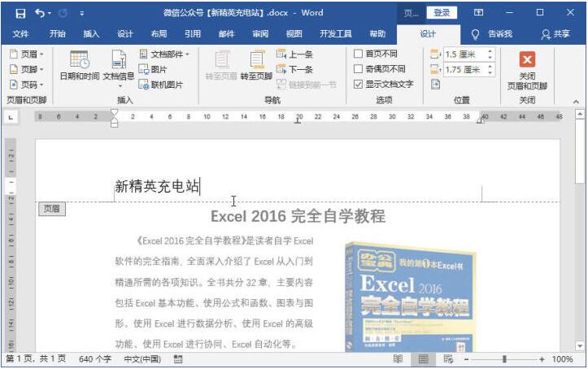Decrease footer distance 1.75 厘米 spinner down

(490, 72)
